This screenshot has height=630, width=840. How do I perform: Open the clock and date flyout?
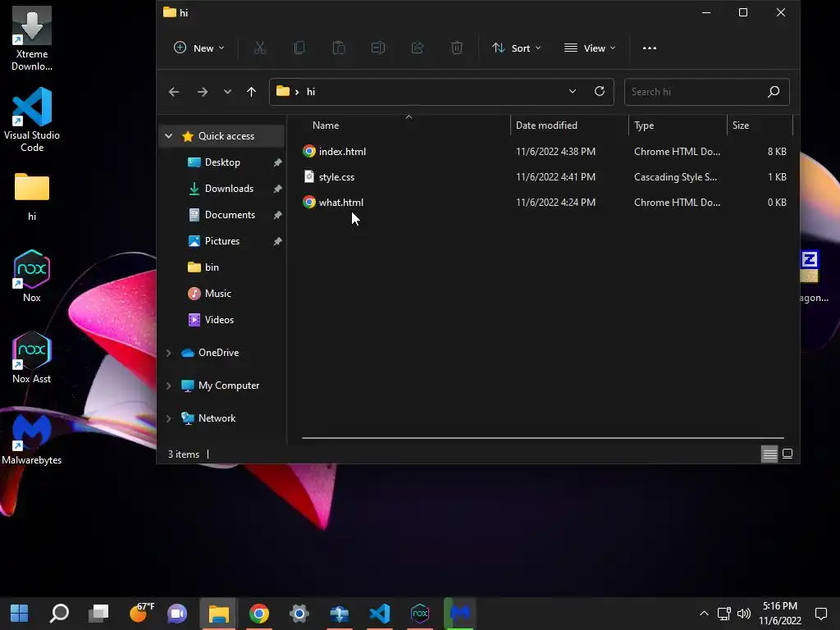[x=780, y=614]
